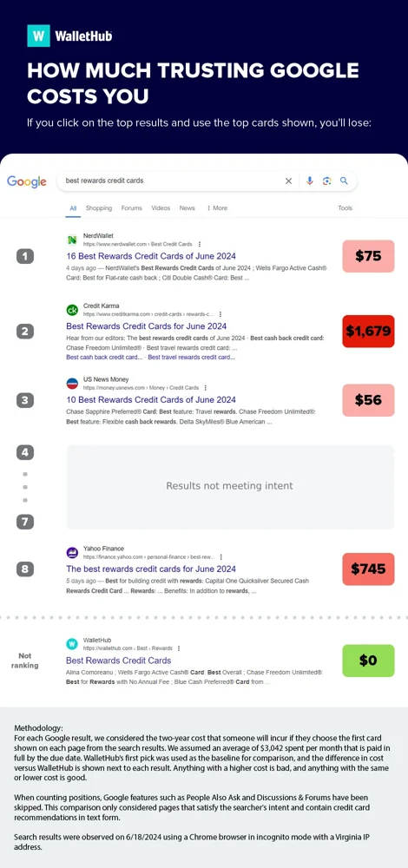Image resolution: width=408 pixels, height=868 pixels.
Task: Switch to the Shopping tab
Action: click(99, 208)
